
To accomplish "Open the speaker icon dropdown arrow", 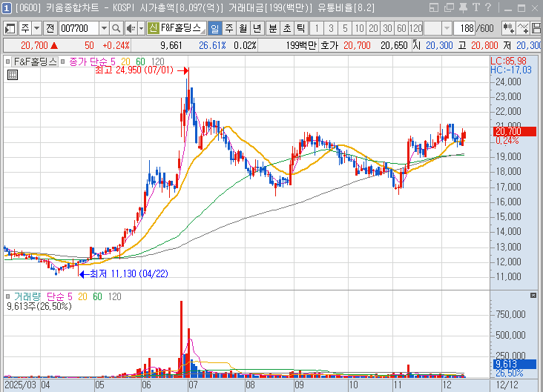I will [141, 28].
